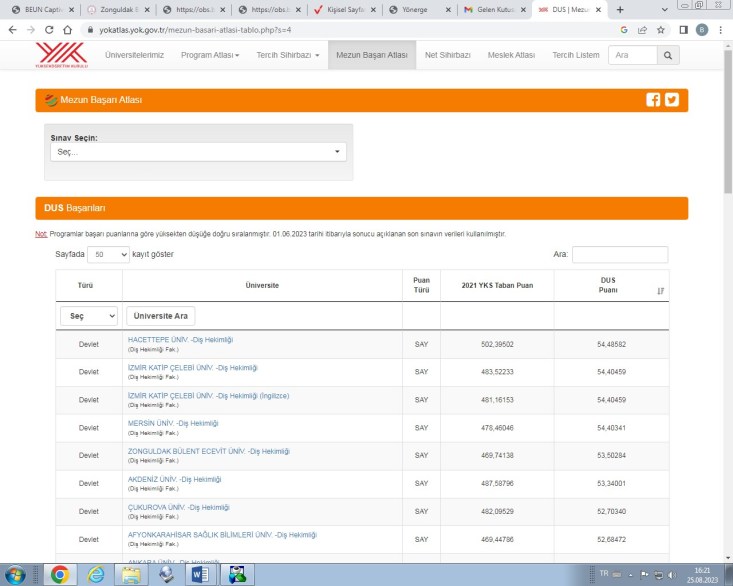Click the magnifier search button in navbar

[x=669, y=55]
